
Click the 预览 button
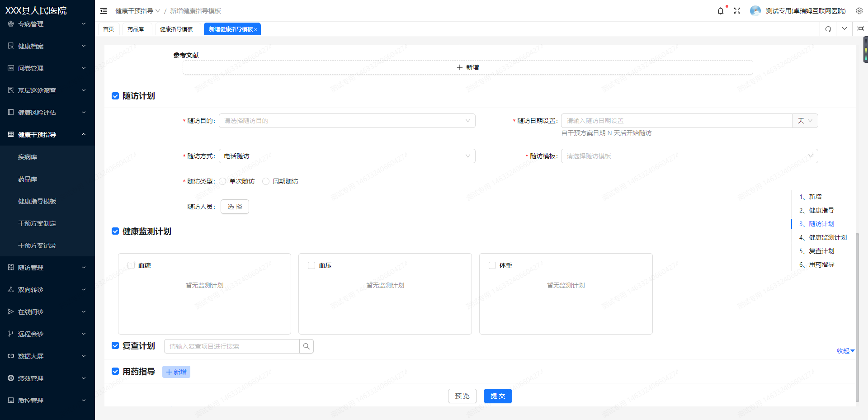462,396
